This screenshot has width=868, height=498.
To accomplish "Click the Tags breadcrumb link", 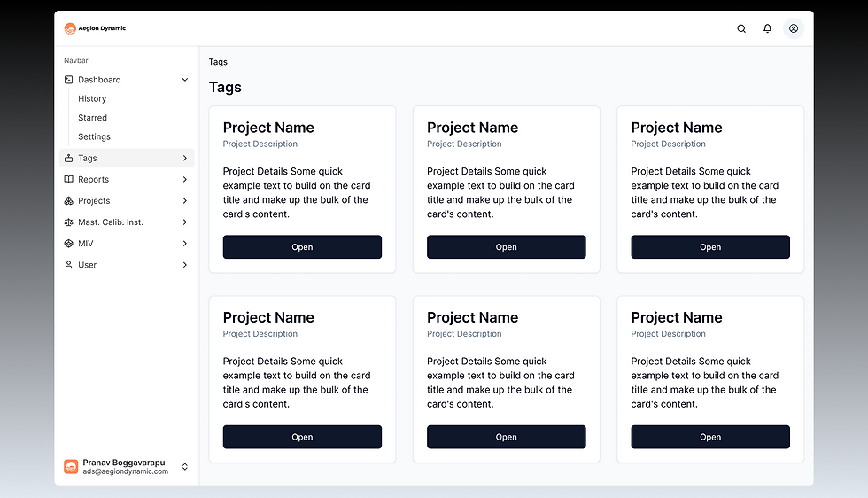I will (218, 62).
